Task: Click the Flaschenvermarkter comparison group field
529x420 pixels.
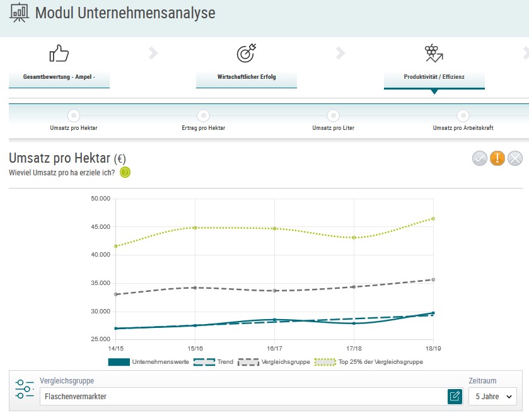Action: 243,396
